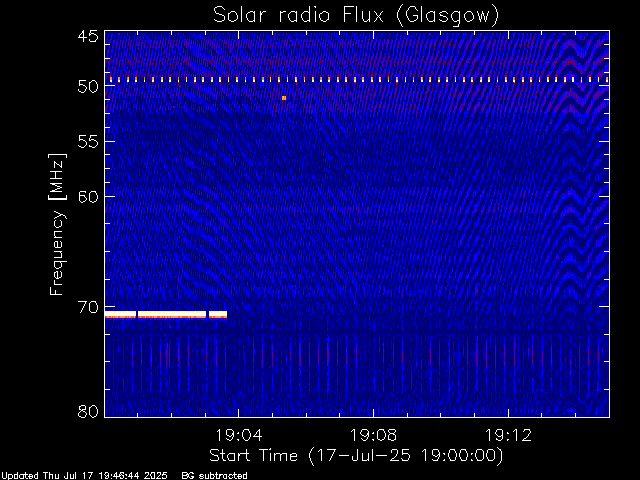The width and height of the screenshot is (640, 480).
Task: Click the "BG subtracted" note
Action: pos(214,476)
